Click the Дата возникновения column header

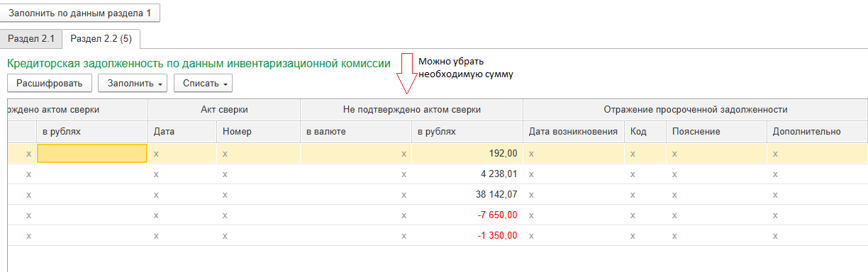(x=574, y=131)
